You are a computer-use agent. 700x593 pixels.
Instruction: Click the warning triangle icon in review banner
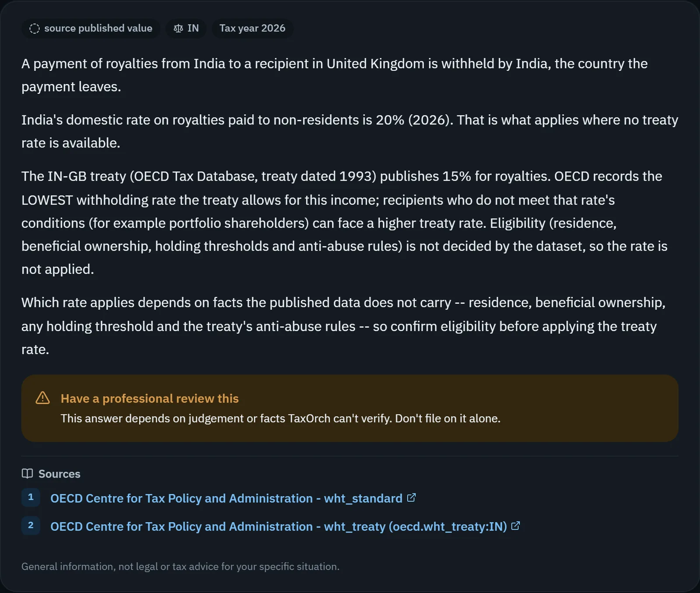(x=42, y=398)
